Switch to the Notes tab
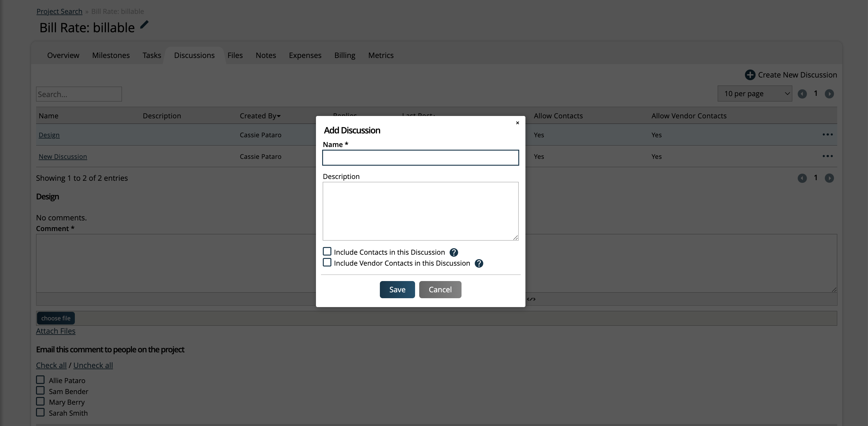This screenshot has width=868, height=426. [266, 55]
